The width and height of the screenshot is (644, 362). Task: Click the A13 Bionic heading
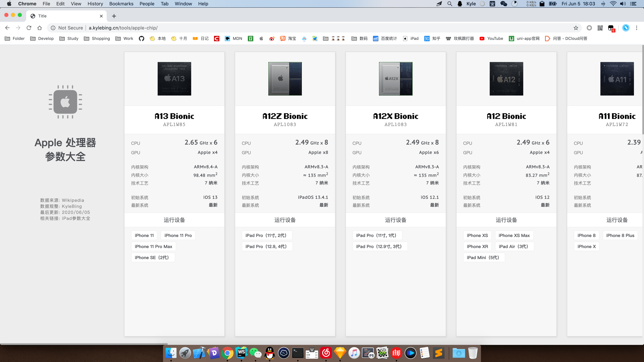pyautogui.click(x=174, y=116)
